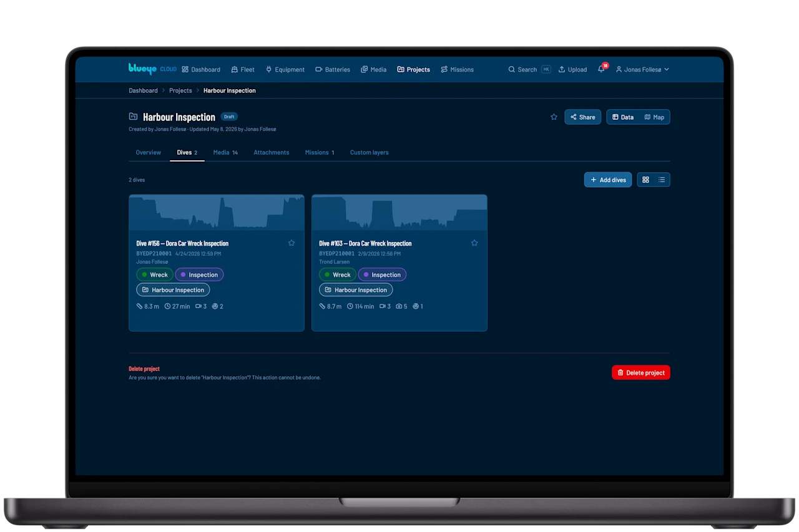Star Dive #156 as favorite

coord(292,243)
